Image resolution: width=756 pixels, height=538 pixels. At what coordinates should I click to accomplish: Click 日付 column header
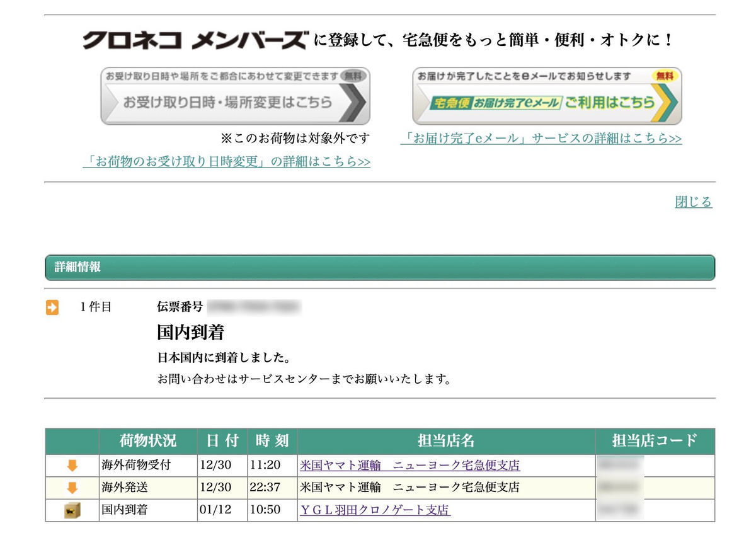(222, 441)
